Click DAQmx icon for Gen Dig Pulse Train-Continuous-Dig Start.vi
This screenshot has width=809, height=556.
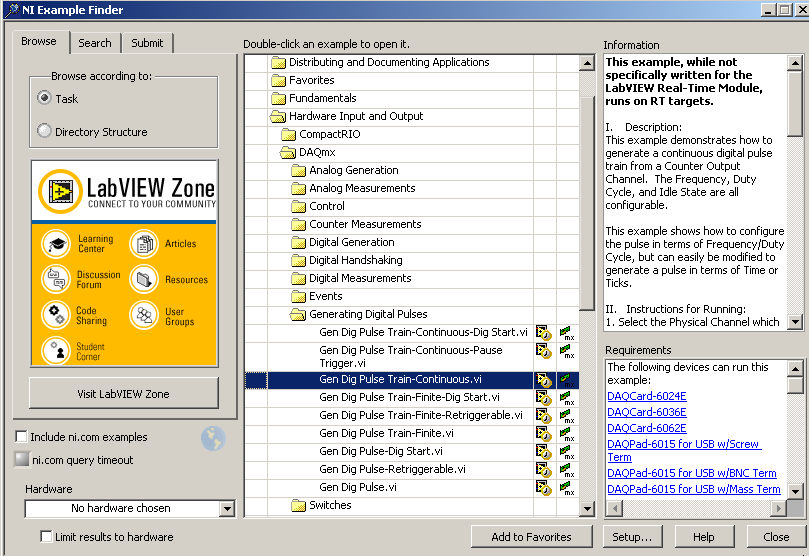[x=567, y=333]
